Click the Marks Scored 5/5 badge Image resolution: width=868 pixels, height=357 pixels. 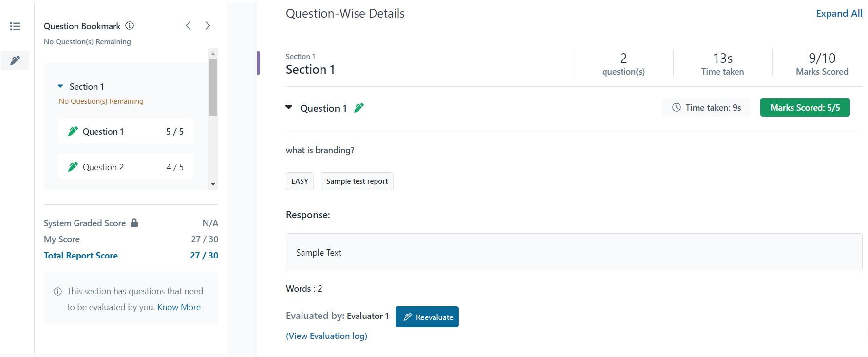tap(805, 108)
